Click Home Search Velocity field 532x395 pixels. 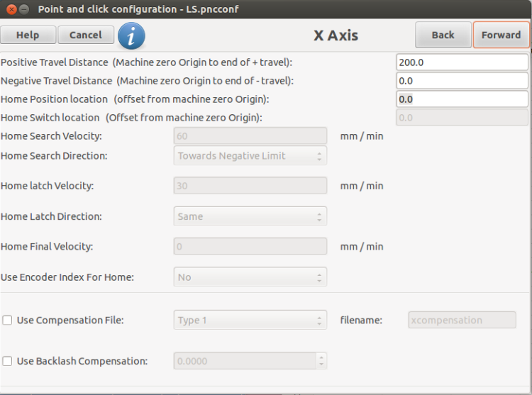[x=250, y=136]
